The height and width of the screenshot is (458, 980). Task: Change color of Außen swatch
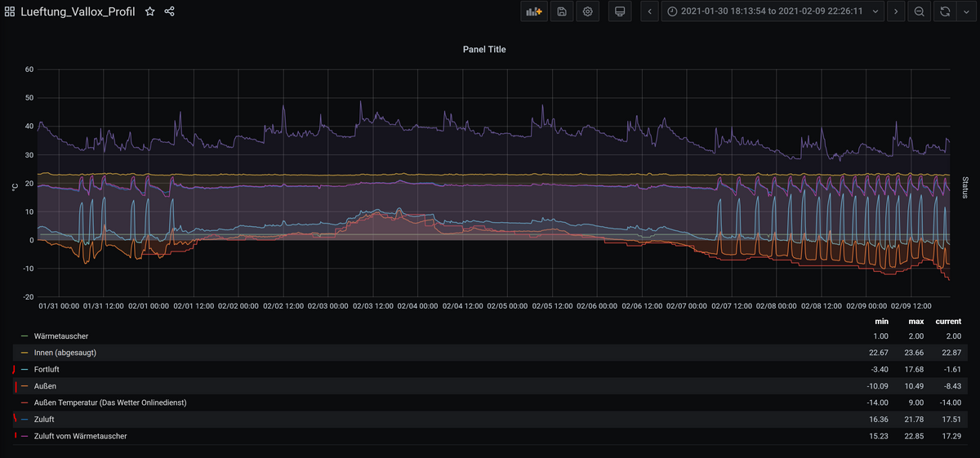pyautogui.click(x=24, y=386)
